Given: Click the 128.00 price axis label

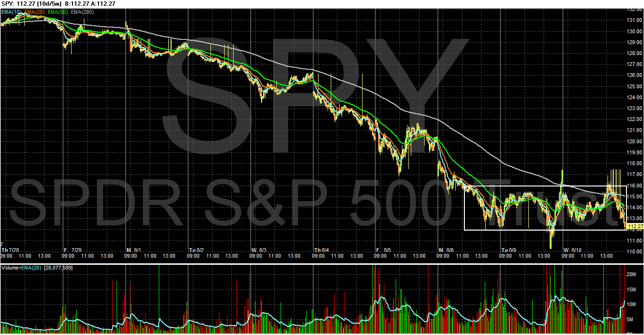Looking at the screenshot, I should tap(635, 53).
